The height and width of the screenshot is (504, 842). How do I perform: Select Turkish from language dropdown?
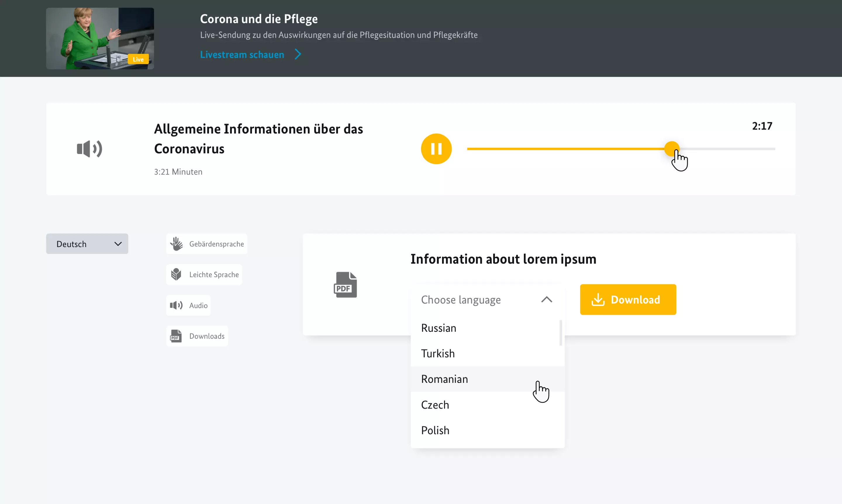[438, 353]
